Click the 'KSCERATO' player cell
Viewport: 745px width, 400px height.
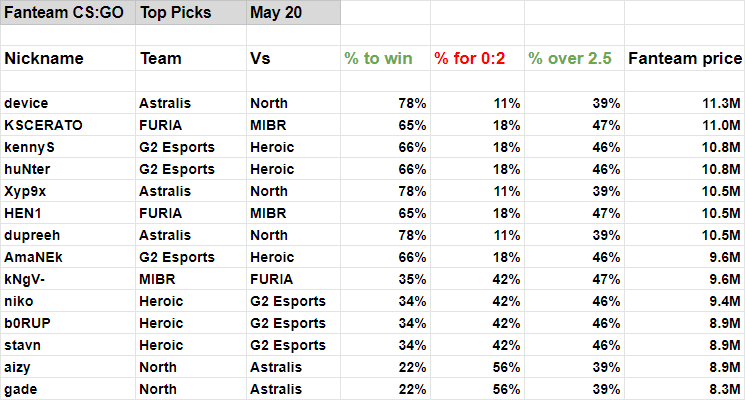coord(68,125)
